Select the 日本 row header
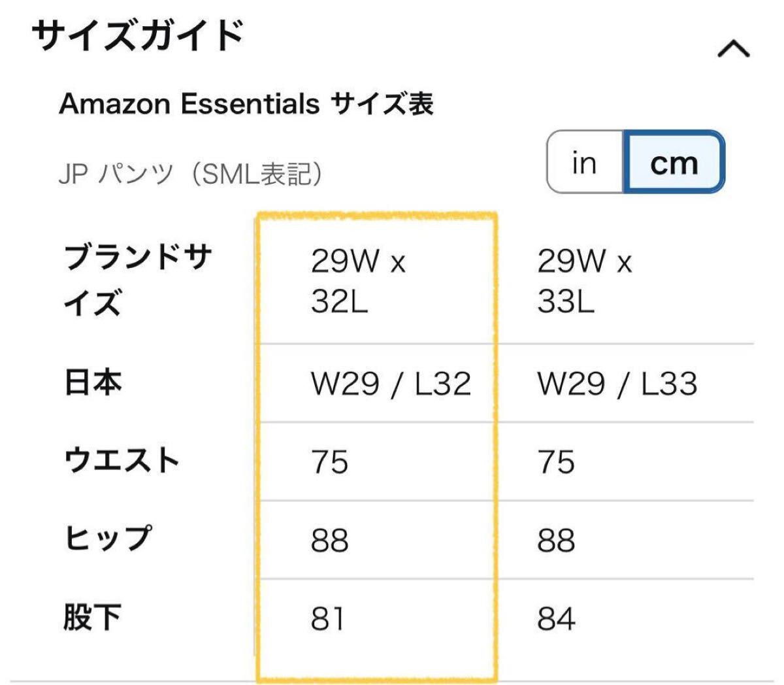This screenshot has width=784, height=685. point(93,382)
